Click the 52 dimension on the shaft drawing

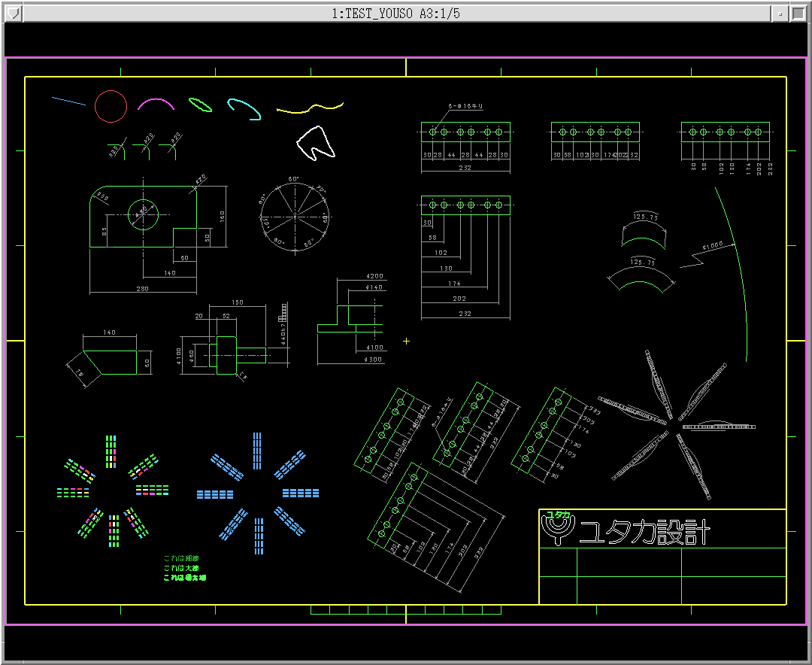click(226, 316)
